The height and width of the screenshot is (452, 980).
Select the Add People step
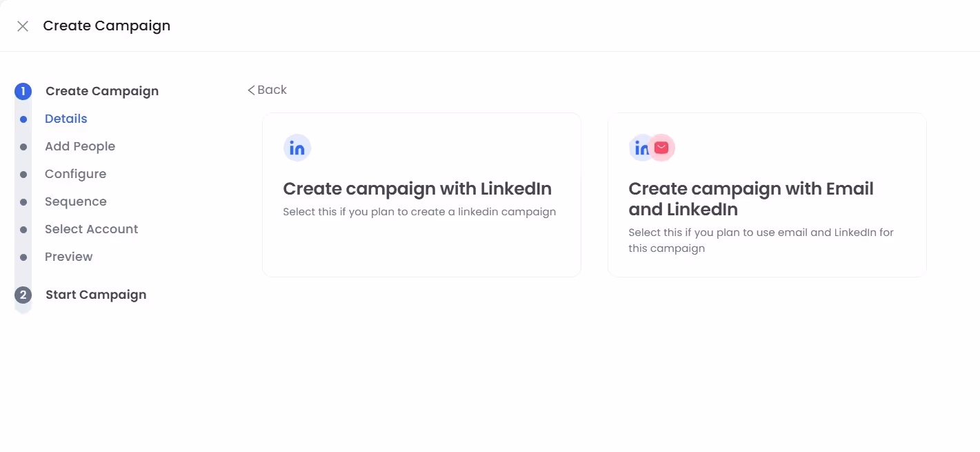coord(80,146)
